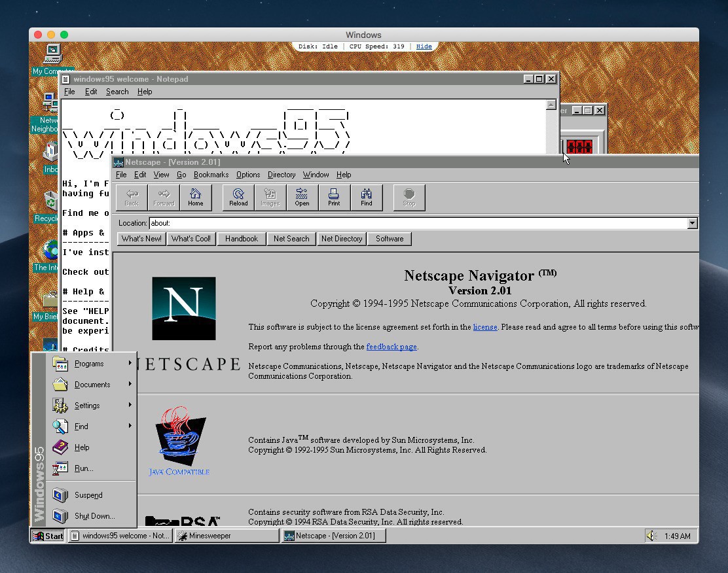Click the volume speaker icon in tray
728x573 pixels.
[x=651, y=536]
